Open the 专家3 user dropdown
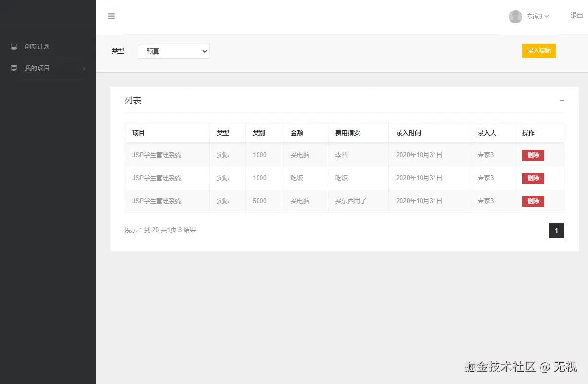Image resolution: width=588 pixels, height=384 pixels. (x=537, y=16)
